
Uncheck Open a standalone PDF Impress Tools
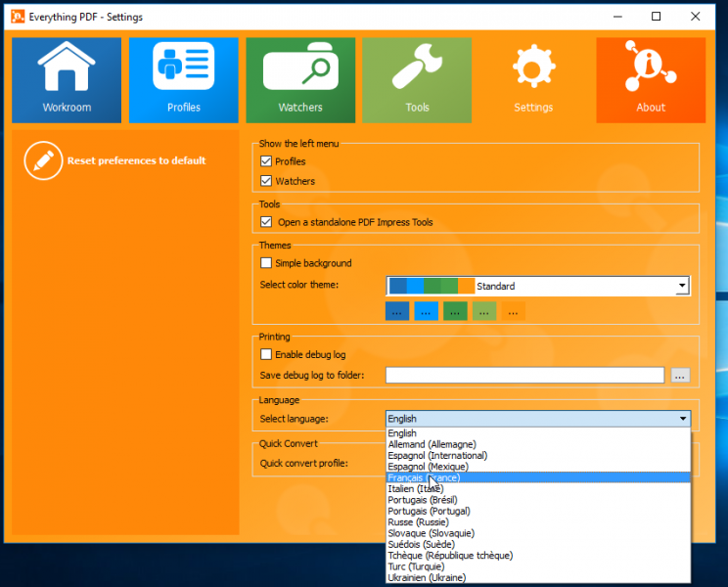tap(266, 222)
